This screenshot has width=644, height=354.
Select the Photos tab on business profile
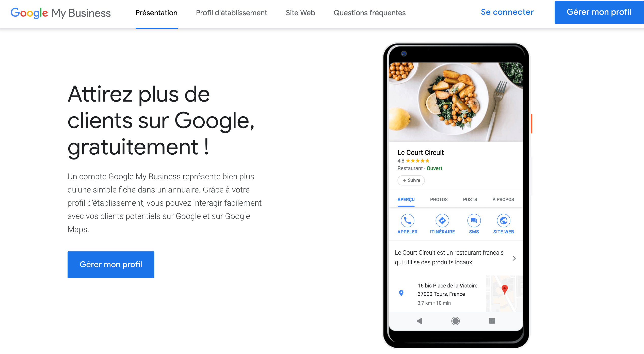[438, 199]
